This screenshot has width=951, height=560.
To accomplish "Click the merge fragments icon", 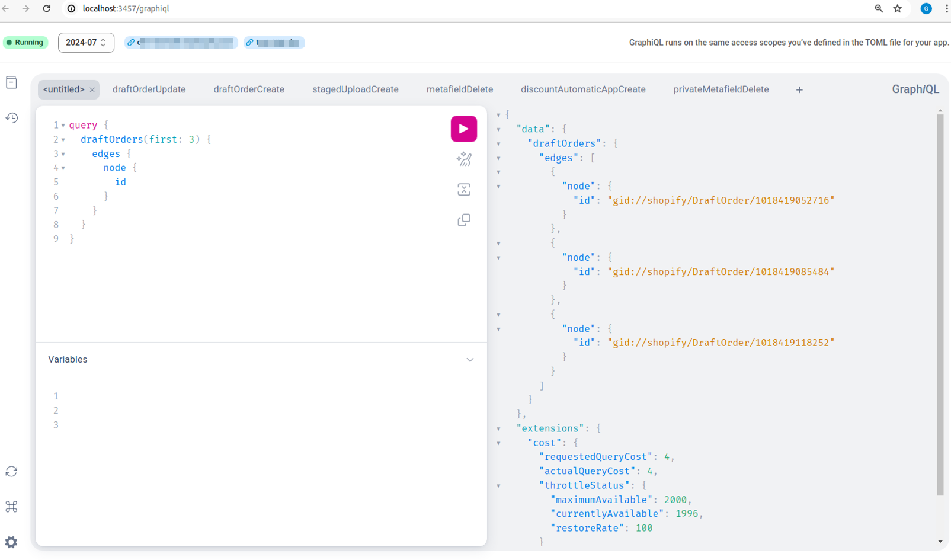I will point(463,190).
